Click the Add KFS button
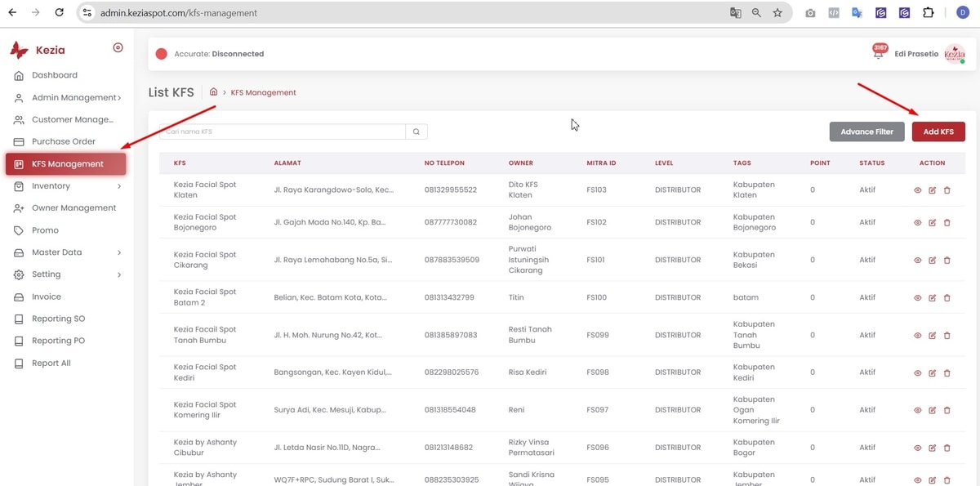This screenshot has height=486, width=980. (938, 132)
